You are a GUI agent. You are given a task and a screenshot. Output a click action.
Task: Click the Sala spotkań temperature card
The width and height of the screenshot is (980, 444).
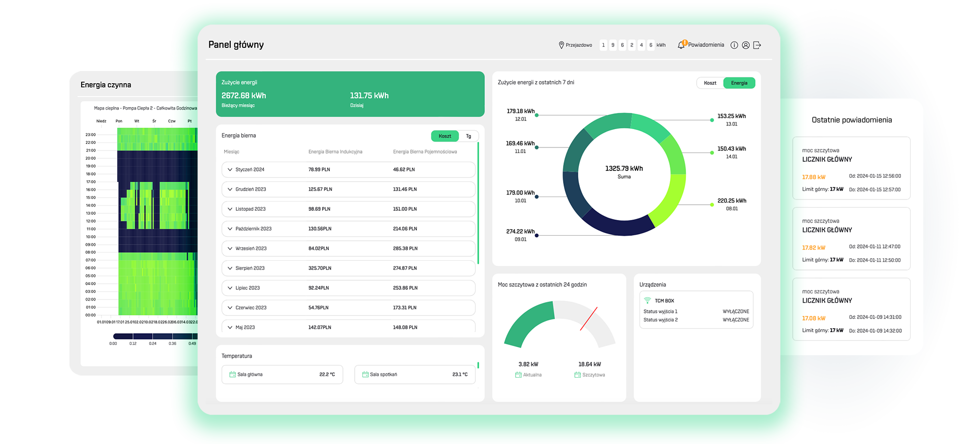(414, 375)
